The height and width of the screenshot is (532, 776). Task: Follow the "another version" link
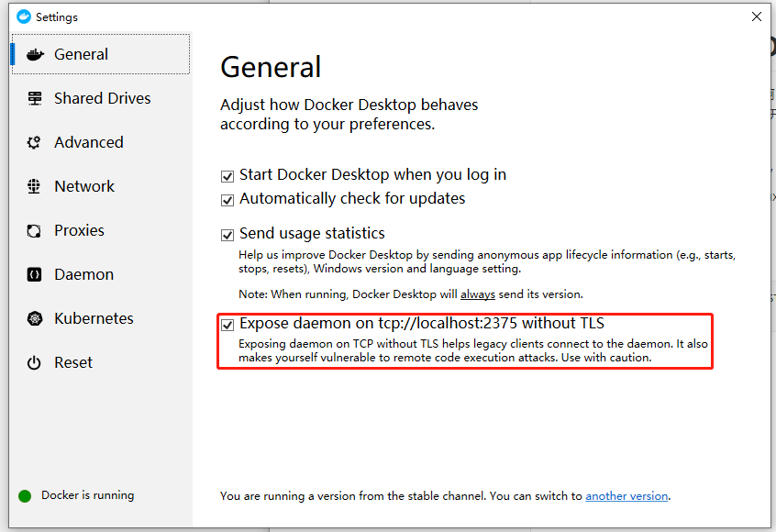(626, 496)
